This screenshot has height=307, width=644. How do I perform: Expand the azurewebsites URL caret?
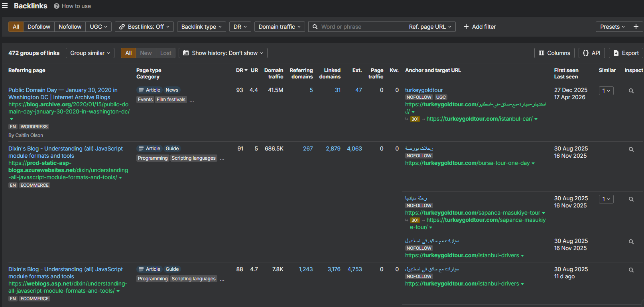pos(120,178)
